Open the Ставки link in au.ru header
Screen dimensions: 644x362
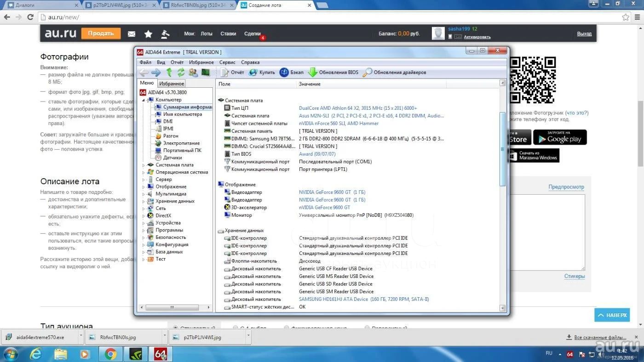click(228, 34)
